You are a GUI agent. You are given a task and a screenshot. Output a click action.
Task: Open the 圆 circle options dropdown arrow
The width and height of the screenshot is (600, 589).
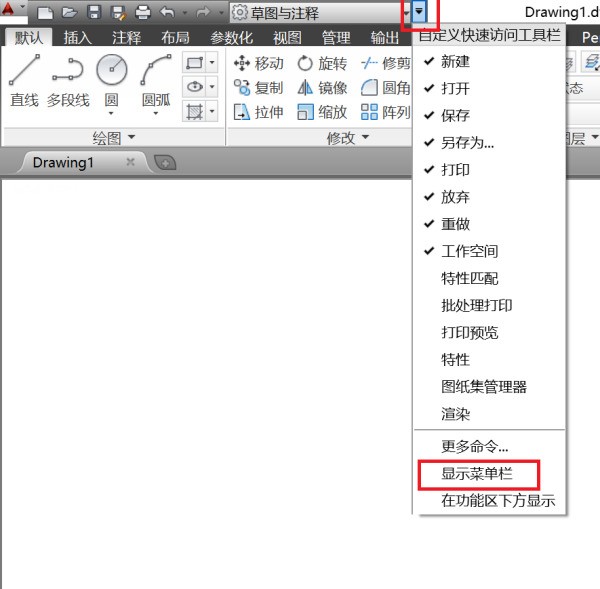tap(111, 113)
